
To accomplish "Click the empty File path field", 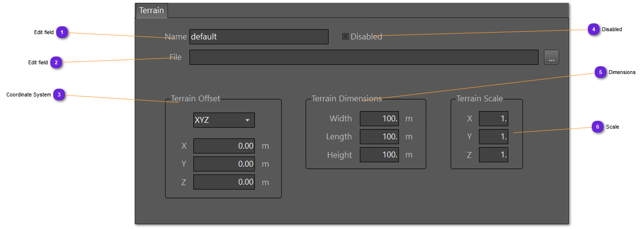I will click(x=364, y=57).
